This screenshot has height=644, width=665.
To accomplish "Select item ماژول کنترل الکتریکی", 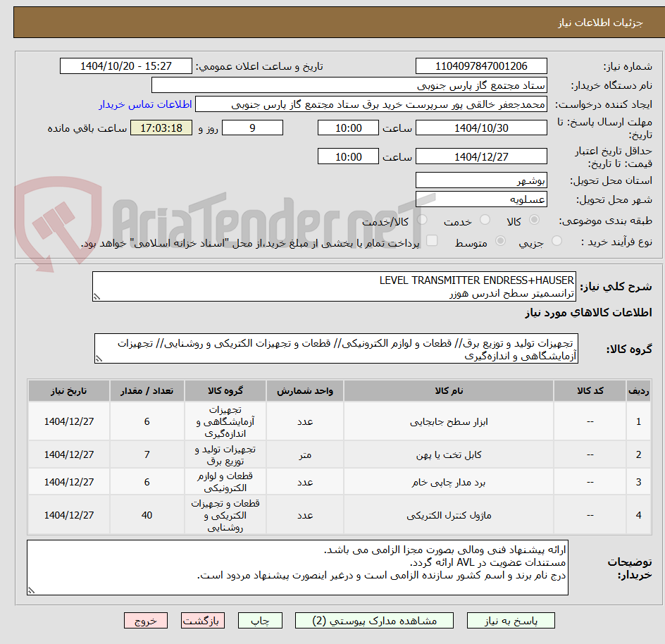I will (449, 516).
